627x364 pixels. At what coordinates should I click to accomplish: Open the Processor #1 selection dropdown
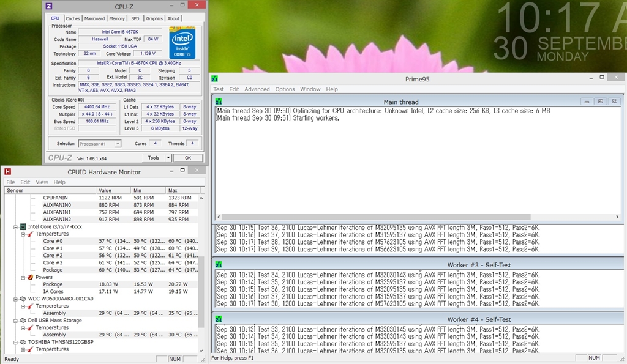(x=118, y=143)
